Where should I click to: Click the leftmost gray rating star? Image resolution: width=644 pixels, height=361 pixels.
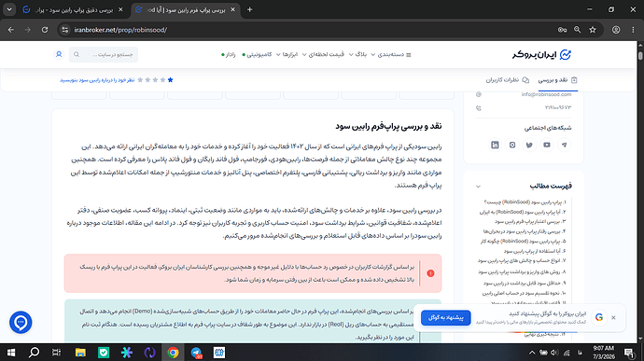pyautogui.click(x=140, y=79)
